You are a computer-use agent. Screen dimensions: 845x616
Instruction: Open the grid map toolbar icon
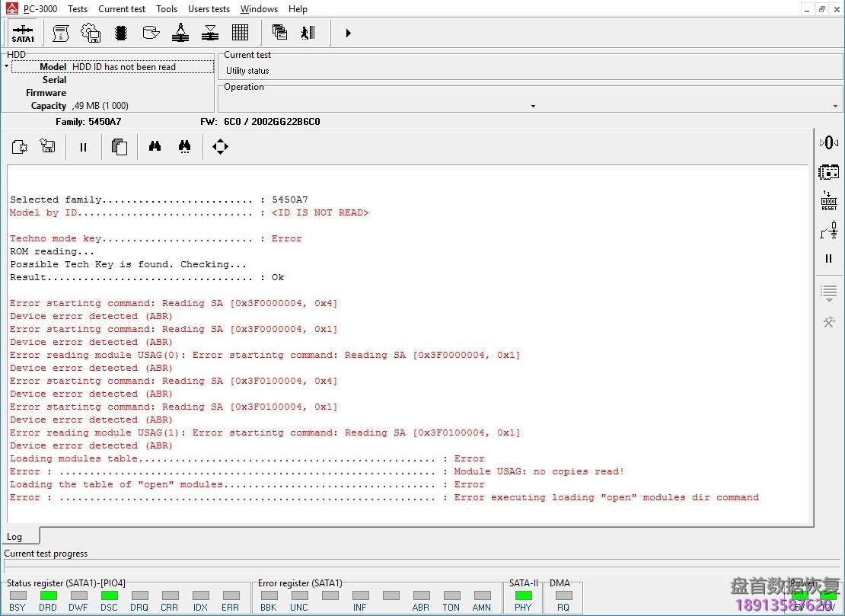(x=241, y=33)
